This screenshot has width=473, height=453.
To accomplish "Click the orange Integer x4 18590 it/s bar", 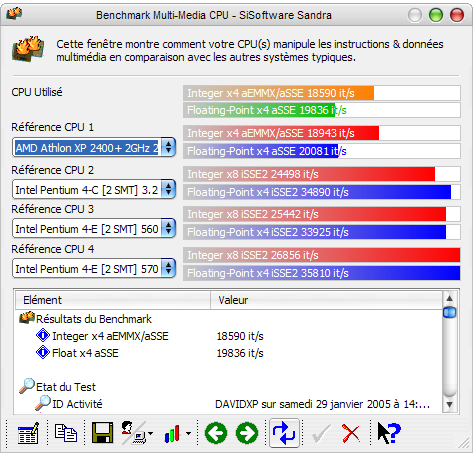I will [322, 93].
